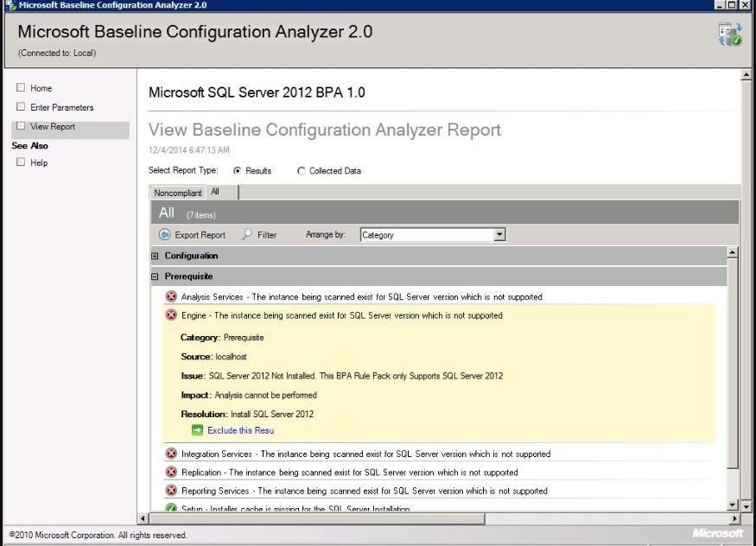Switch to the Noncompliant tab
This screenshot has width=756, height=546.
pyautogui.click(x=178, y=193)
